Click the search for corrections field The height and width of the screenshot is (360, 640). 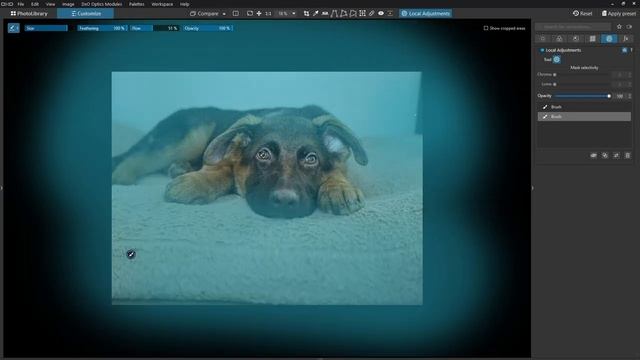click(573, 27)
